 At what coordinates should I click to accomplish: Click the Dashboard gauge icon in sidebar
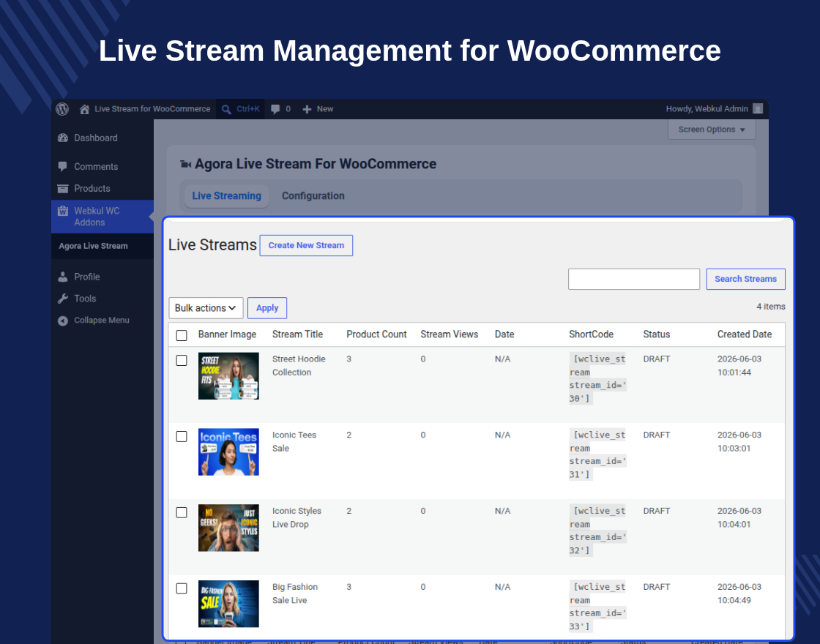63,138
